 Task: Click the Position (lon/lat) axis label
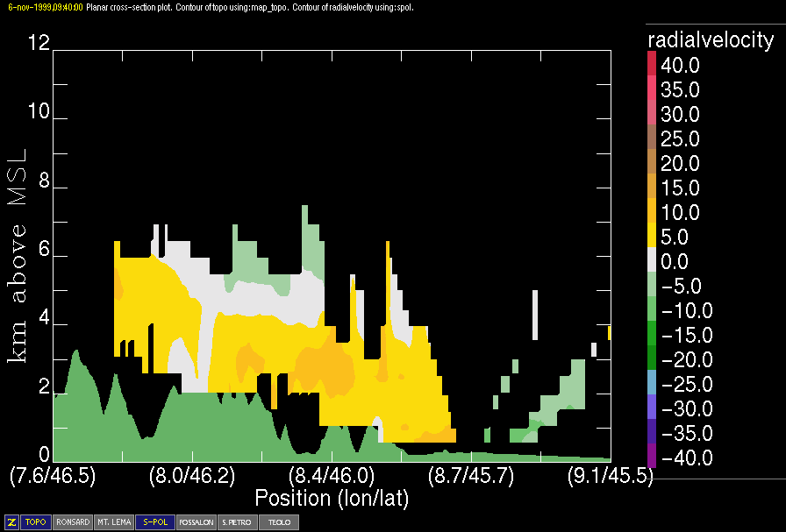[x=331, y=499]
